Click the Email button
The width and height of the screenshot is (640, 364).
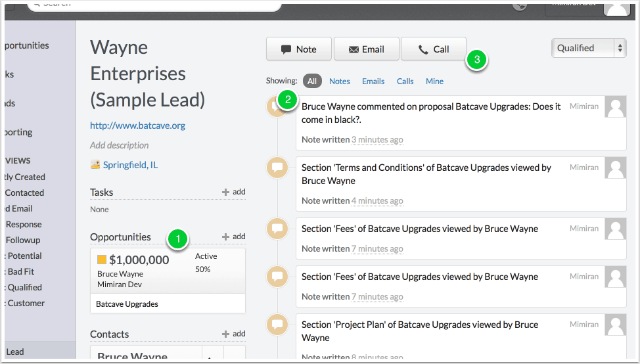coord(367,49)
